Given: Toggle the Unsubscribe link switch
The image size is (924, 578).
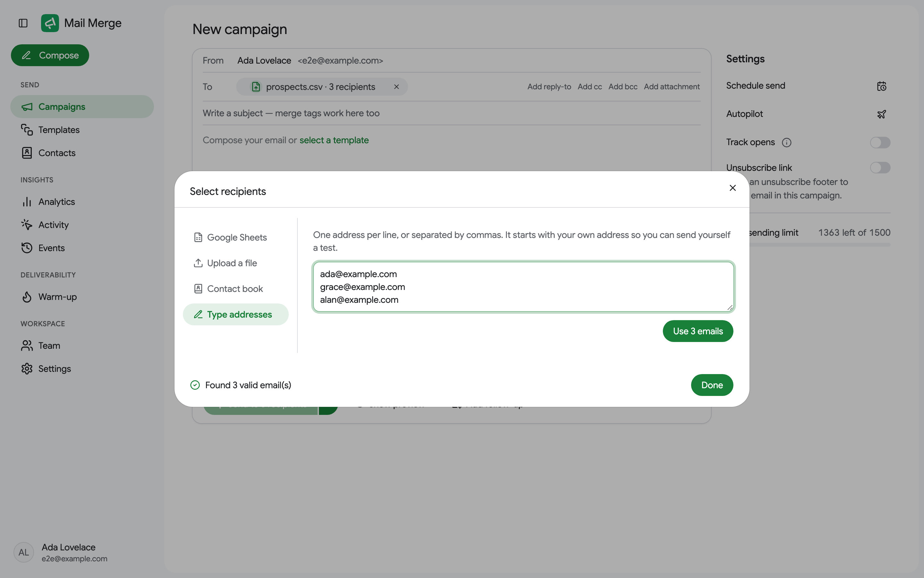Looking at the screenshot, I should coord(880,167).
